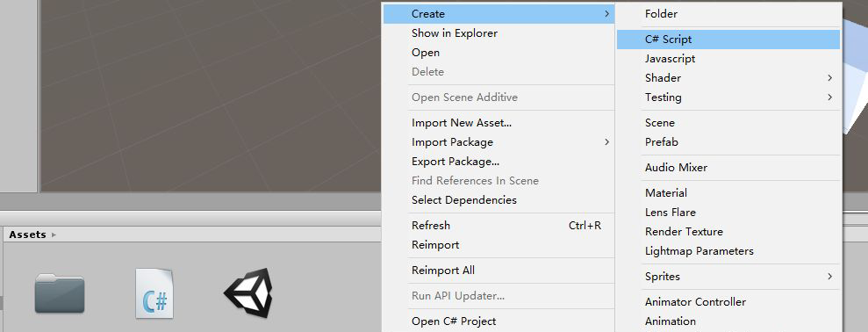Open the Import Package submenu
Image resolution: width=868 pixels, height=332 pixels.
point(499,142)
